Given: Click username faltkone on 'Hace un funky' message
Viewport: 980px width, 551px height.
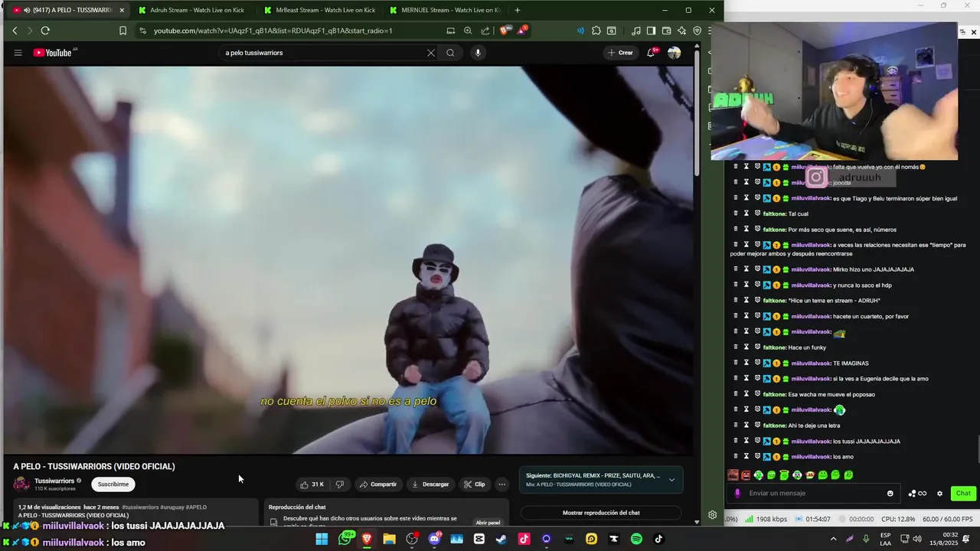Looking at the screenshot, I should [774, 347].
